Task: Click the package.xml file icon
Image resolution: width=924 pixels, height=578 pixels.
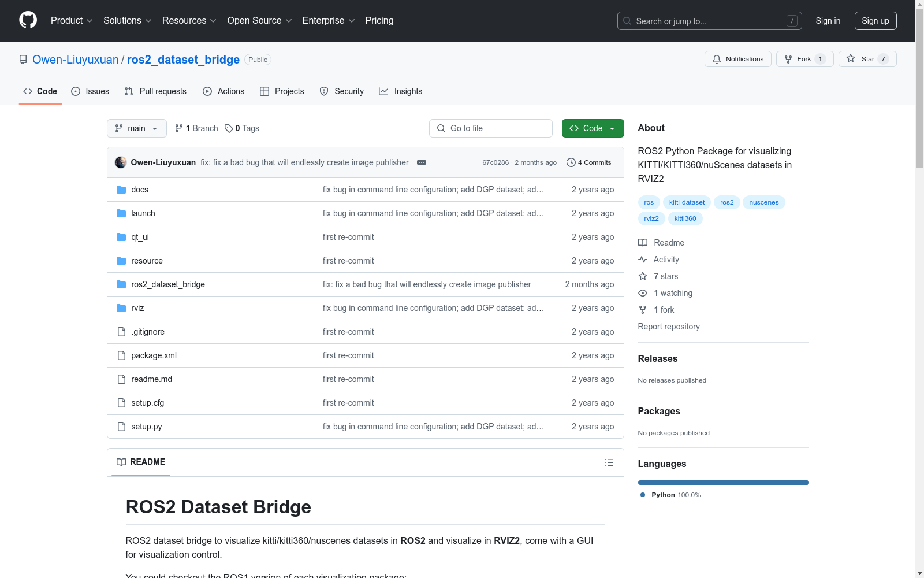Action: tap(121, 355)
